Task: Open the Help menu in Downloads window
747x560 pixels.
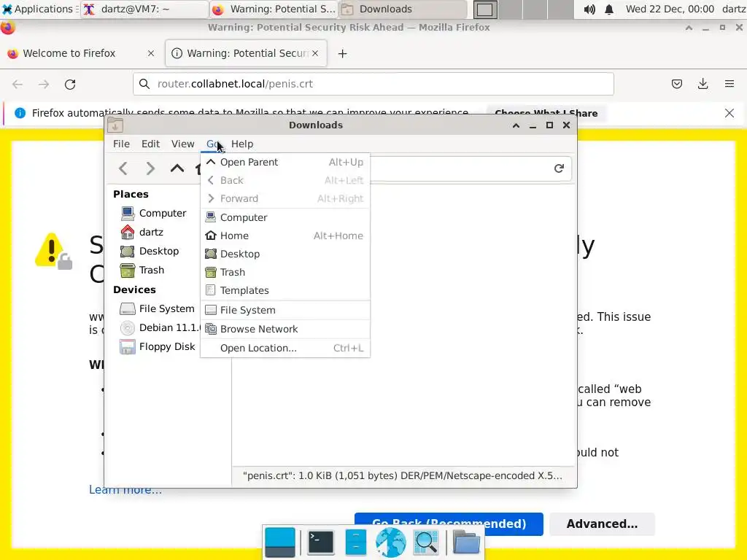Action: pos(242,144)
